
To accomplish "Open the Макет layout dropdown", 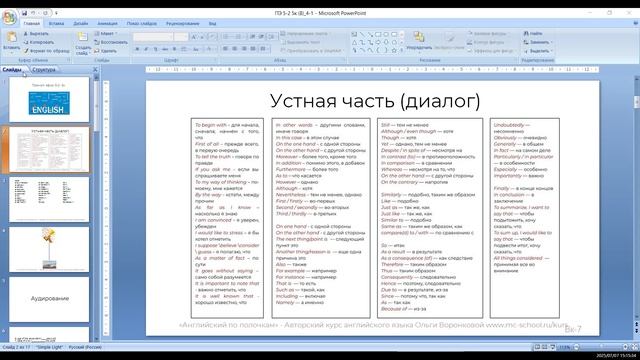I will pos(106,33).
